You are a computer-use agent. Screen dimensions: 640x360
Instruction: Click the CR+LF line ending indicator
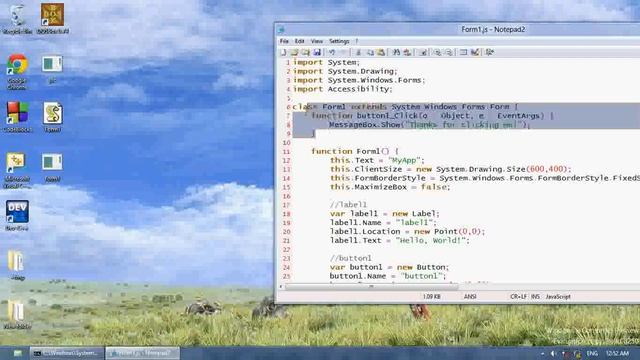point(518,297)
